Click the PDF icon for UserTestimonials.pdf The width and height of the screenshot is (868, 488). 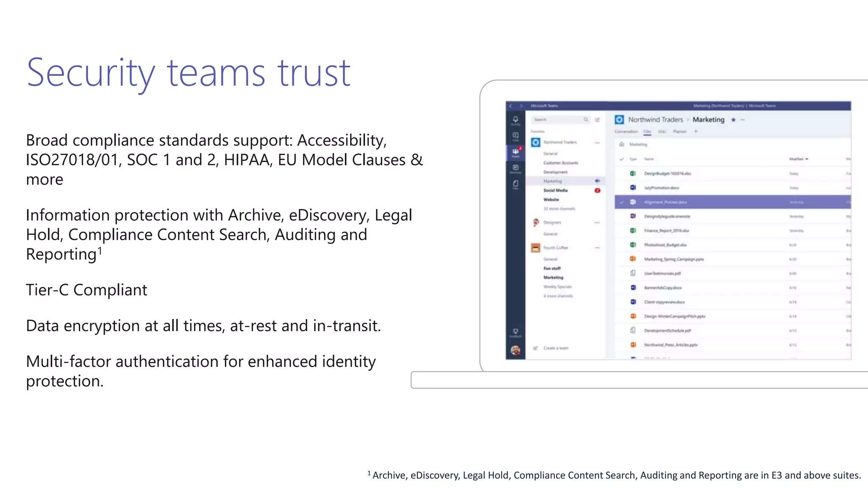click(633, 273)
